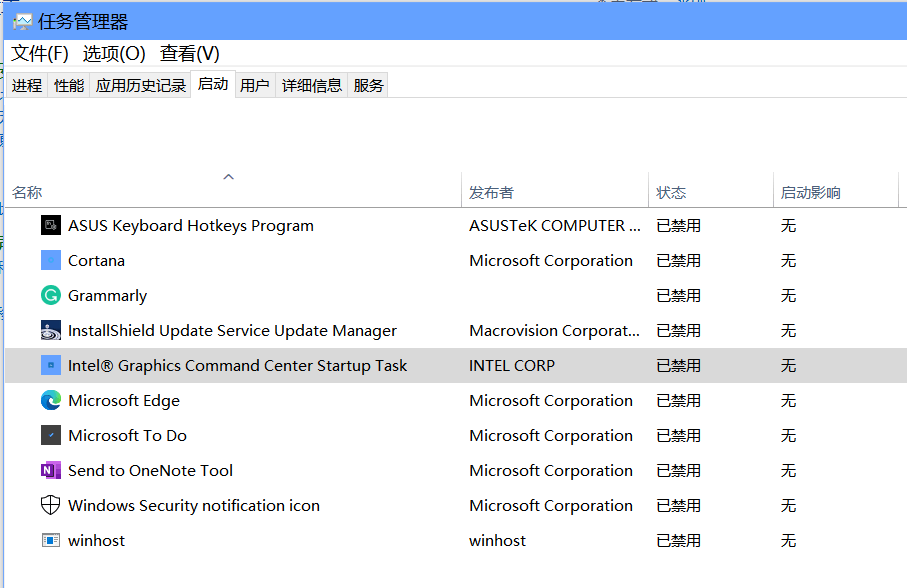Screen dimensions: 907x588
Task: Open the 查看(V) menu
Action: pos(190,54)
